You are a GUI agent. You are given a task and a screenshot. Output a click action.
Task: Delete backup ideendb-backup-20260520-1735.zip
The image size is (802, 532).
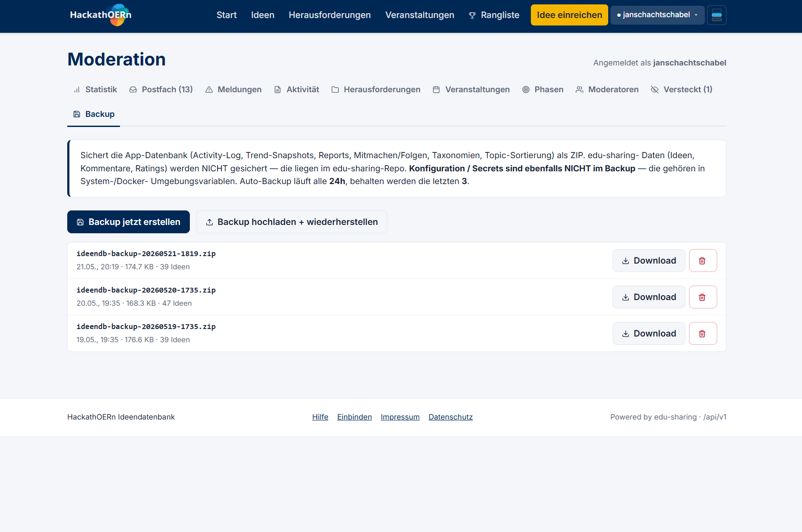[x=703, y=297]
